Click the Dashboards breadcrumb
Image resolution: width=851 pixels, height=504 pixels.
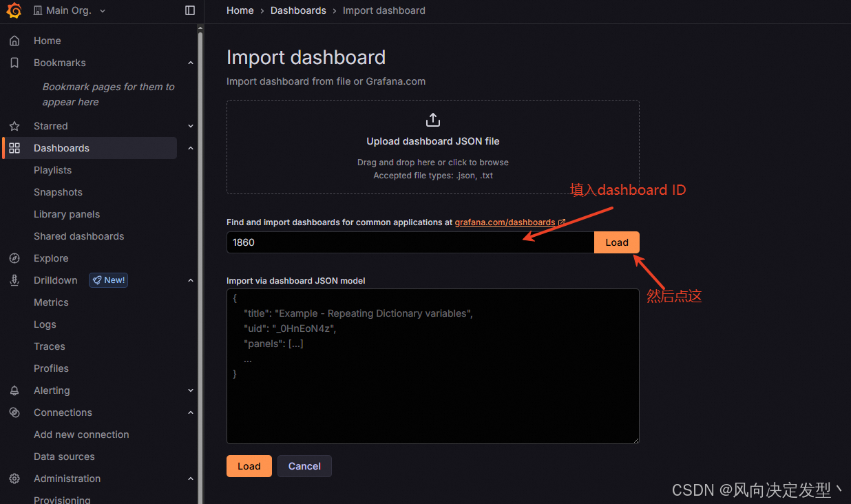[298, 10]
